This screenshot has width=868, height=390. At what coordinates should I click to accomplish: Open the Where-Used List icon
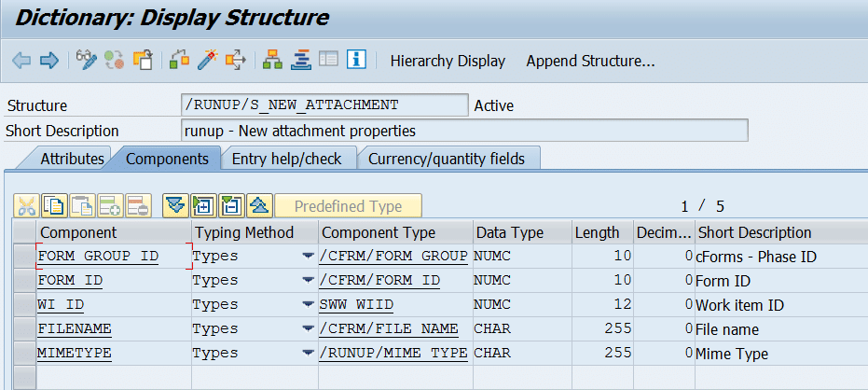pyautogui.click(x=235, y=61)
